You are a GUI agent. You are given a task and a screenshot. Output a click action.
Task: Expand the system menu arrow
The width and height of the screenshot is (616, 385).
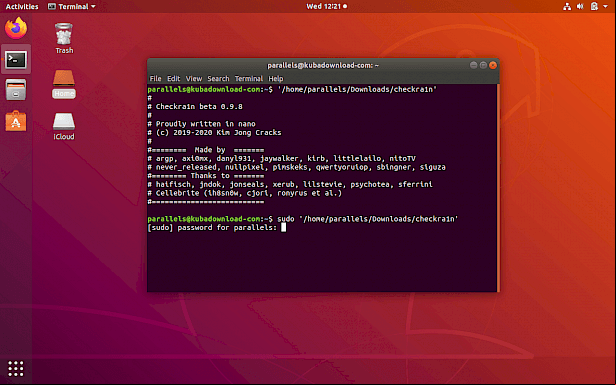pyautogui.click(x=605, y=6)
